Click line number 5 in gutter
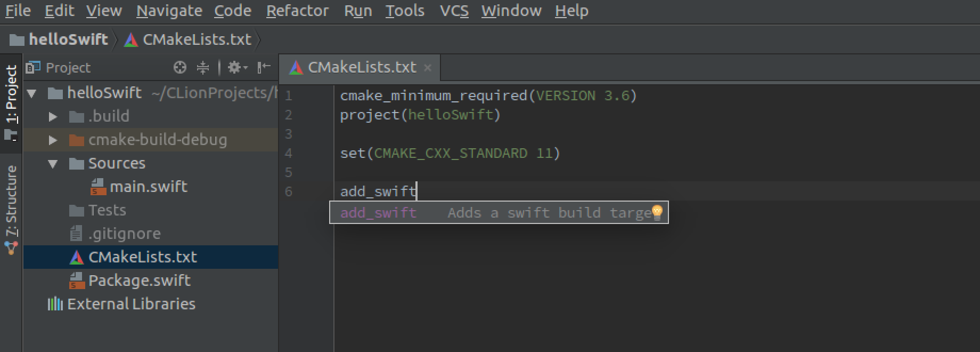 click(x=288, y=173)
